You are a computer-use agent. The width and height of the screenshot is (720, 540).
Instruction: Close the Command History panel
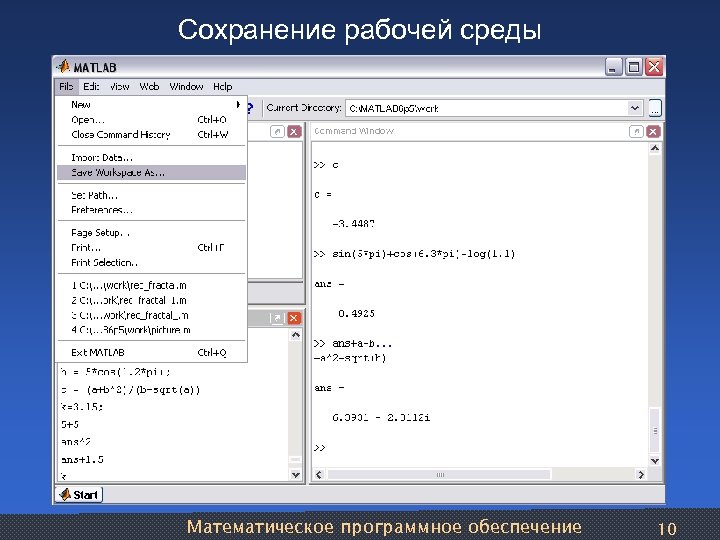pyautogui.click(x=294, y=318)
